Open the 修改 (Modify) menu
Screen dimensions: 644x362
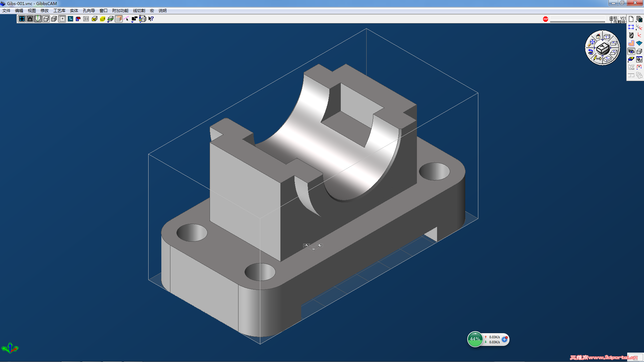pyautogui.click(x=45, y=11)
